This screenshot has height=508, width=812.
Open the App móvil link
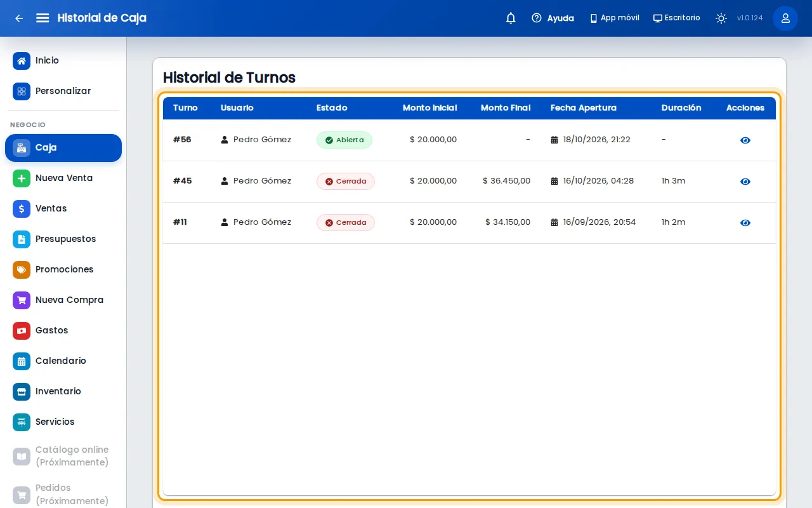click(x=615, y=18)
